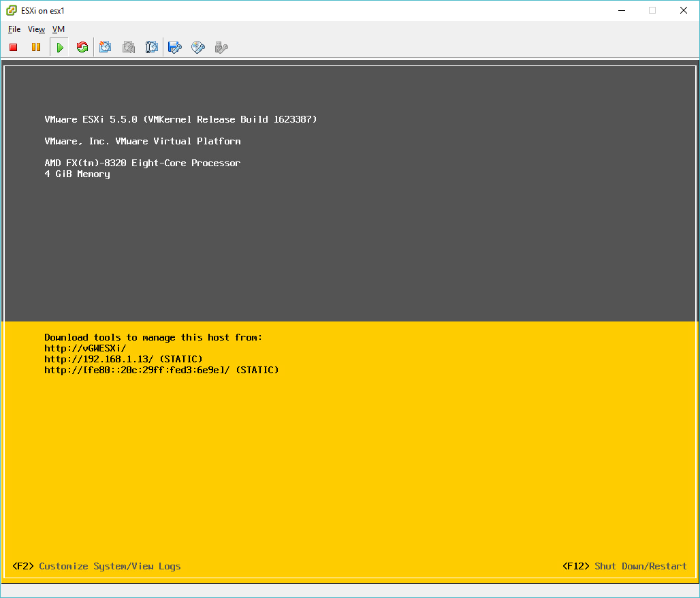Image resolution: width=700 pixels, height=598 pixels.
Task: Connect USB device icon with wrench
Action: pyautogui.click(x=221, y=48)
